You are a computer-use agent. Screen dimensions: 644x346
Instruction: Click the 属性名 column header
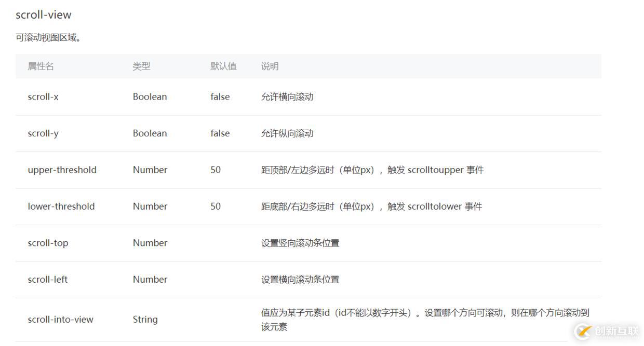click(x=41, y=66)
